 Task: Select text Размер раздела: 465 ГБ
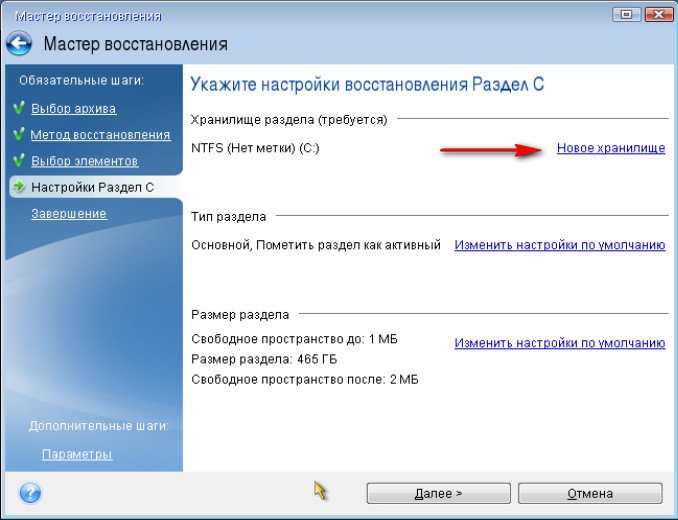point(264,359)
